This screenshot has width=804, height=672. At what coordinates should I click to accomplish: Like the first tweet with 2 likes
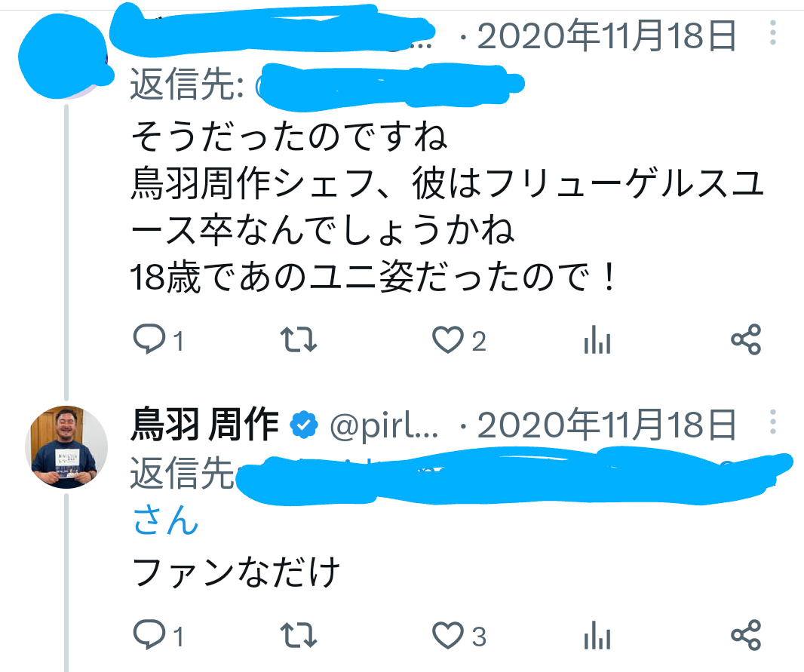click(x=459, y=339)
